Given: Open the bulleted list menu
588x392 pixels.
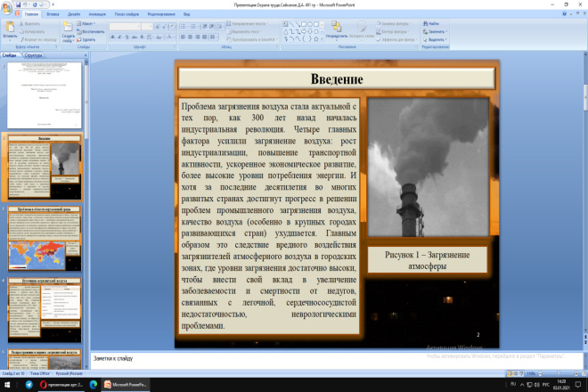Looking at the screenshot, I should tap(184, 27).
